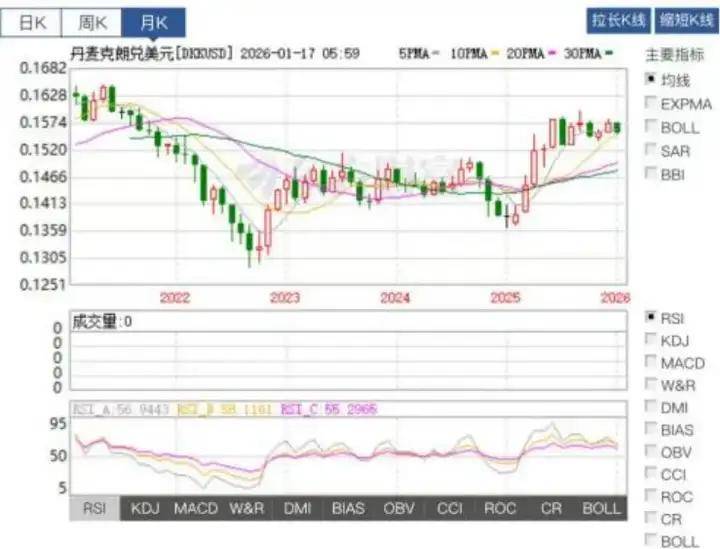Click the 2026 year label on axis

[x=615, y=297]
